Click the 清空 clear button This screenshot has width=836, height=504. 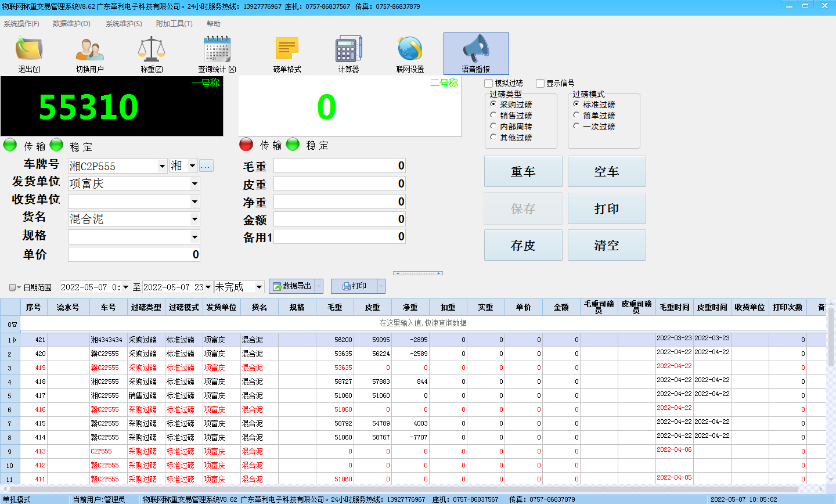point(607,245)
